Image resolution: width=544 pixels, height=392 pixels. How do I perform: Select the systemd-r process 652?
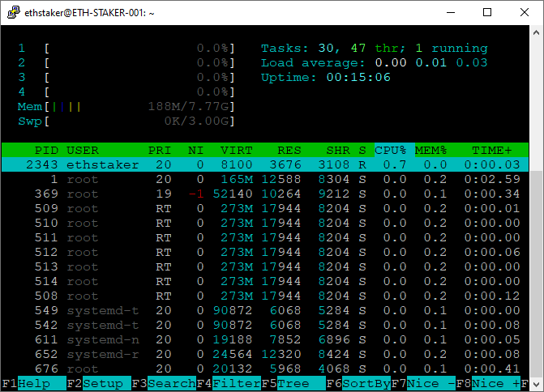tap(265, 354)
